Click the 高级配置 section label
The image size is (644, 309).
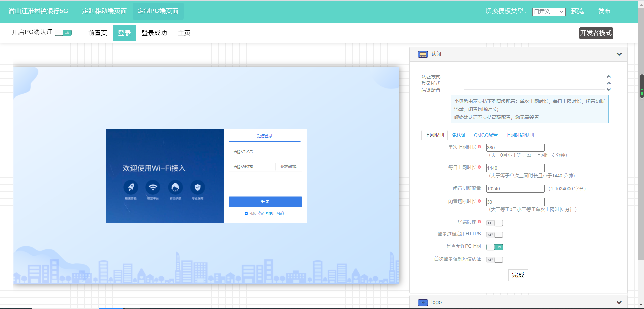pos(431,90)
